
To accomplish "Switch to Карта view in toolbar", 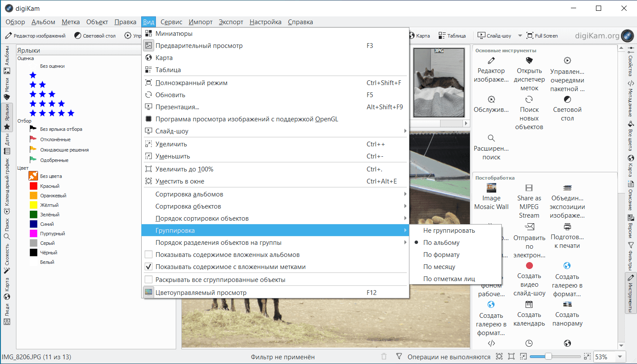I will 419,36.
